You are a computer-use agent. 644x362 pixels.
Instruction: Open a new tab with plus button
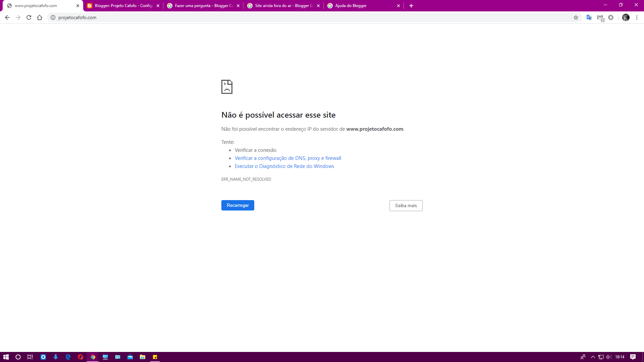click(x=411, y=6)
